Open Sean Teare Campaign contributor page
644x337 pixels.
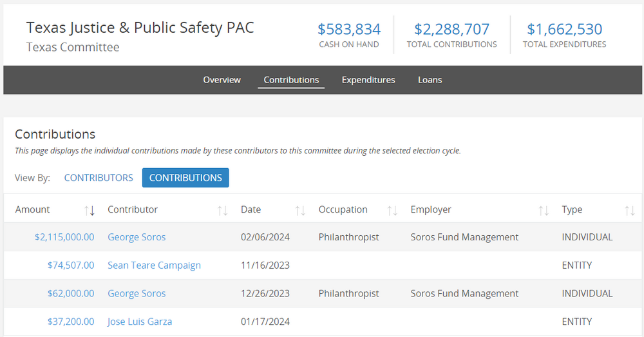click(154, 265)
